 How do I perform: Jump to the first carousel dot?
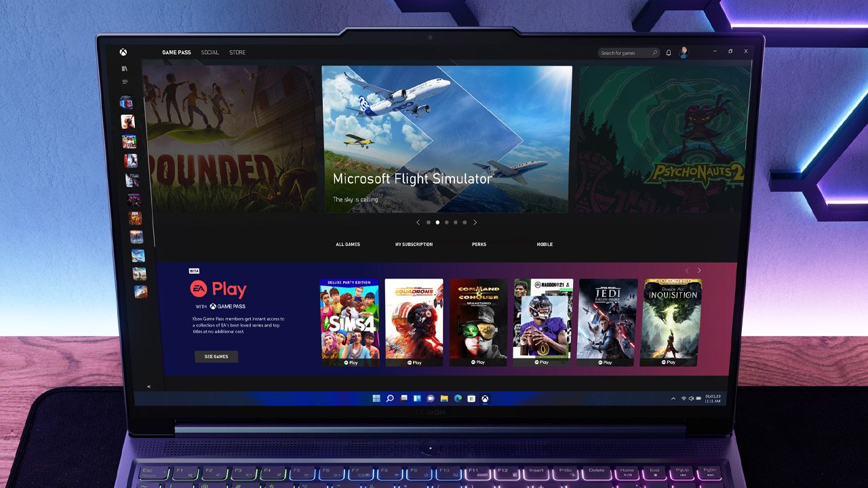point(429,222)
